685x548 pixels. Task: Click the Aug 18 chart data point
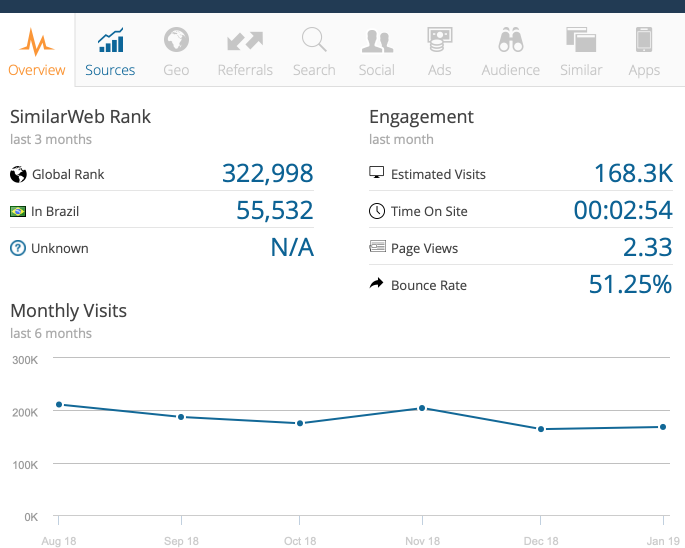point(59,405)
